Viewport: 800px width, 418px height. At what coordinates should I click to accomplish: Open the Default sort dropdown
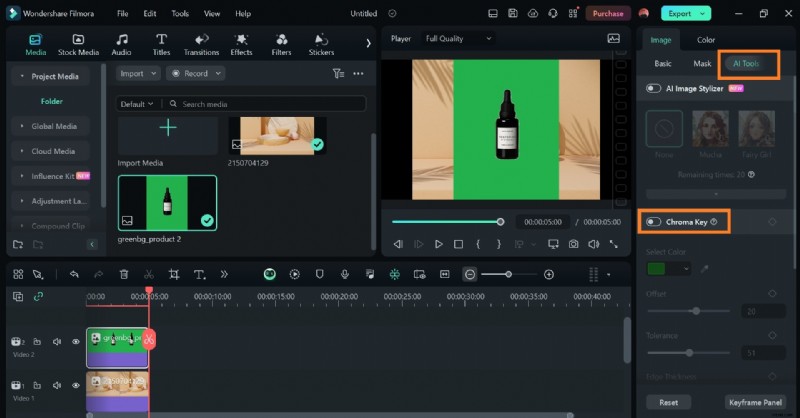pyautogui.click(x=137, y=104)
